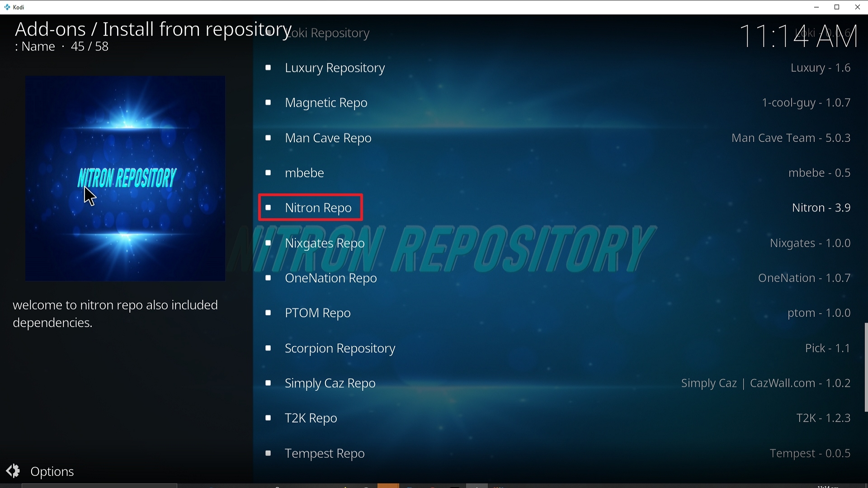Click the bullet icon beside Nixgates Repo

(x=268, y=243)
